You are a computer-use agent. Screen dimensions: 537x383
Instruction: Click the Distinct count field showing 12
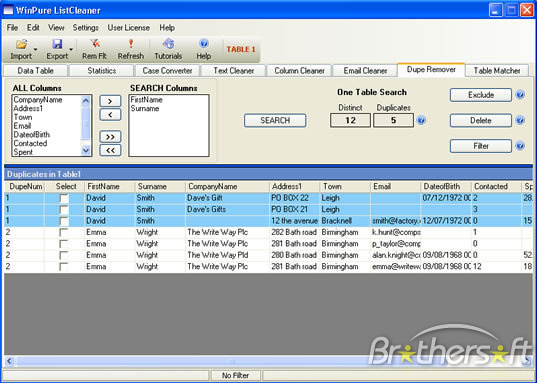coord(350,121)
